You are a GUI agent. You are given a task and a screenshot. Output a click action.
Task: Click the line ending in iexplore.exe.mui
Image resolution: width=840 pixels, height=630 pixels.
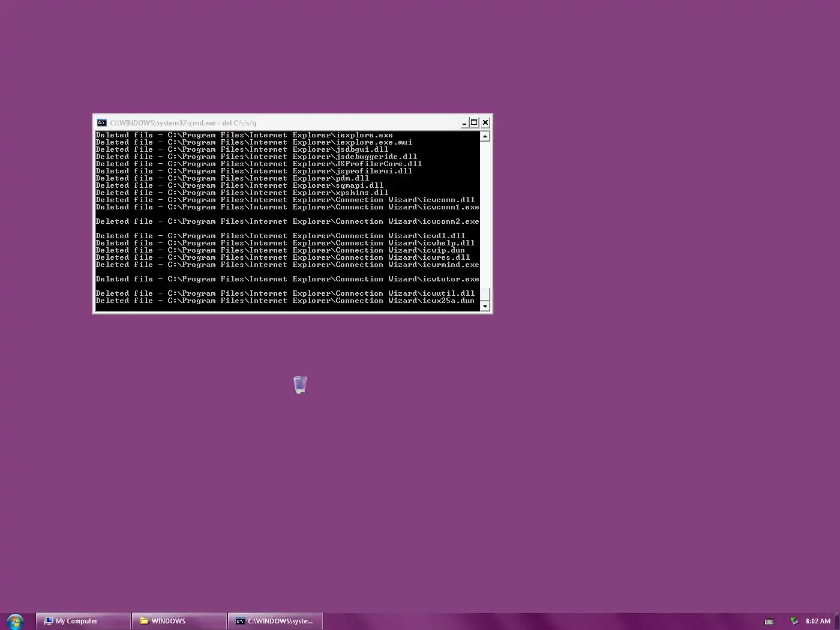point(254,142)
